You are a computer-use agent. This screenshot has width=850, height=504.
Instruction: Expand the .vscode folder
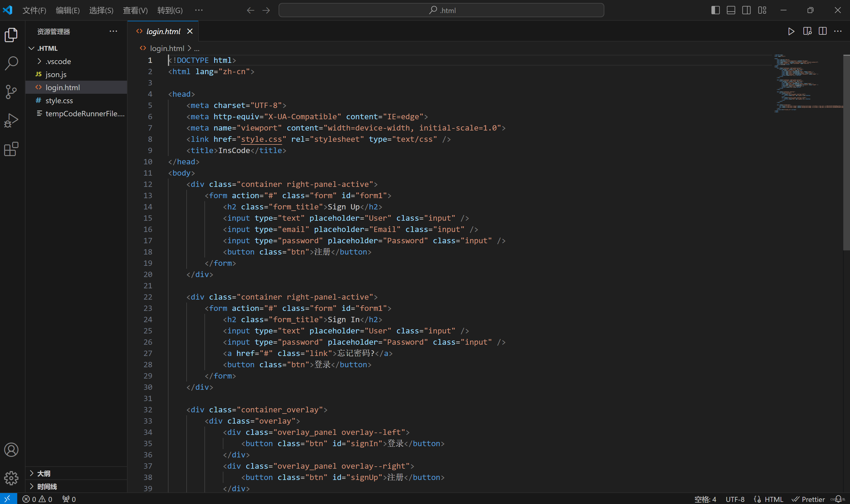coord(39,61)
